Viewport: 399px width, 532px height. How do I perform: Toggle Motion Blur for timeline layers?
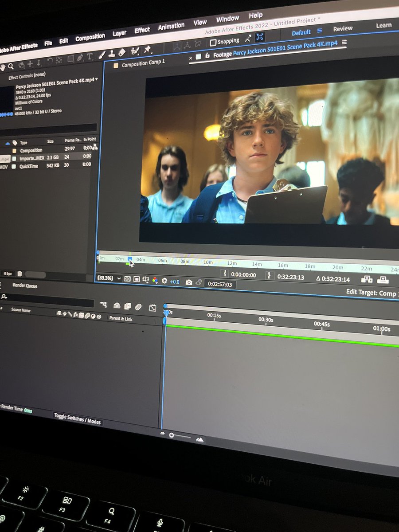(x=138, y=307)
